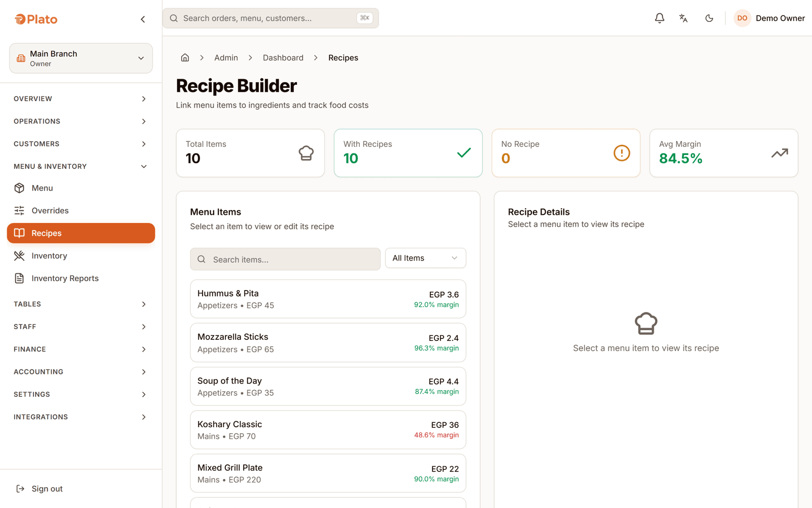
Task: Click the Main Branch store icon
Action: point(21,58)
